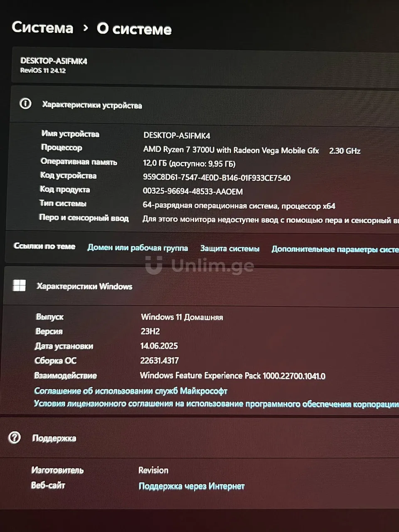The height and width of the screenshot is (532, 399).
Task: Open Домен или рабочая группа link
Action: coord(138,248)
